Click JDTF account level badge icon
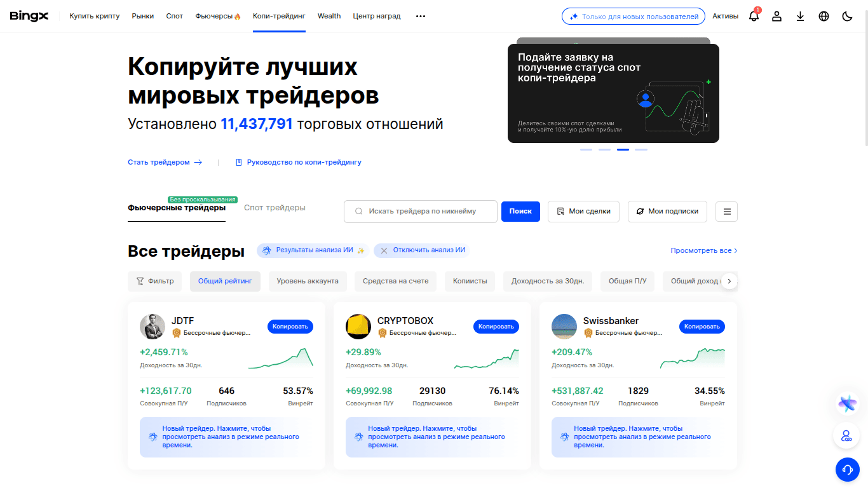 [177, 333]
